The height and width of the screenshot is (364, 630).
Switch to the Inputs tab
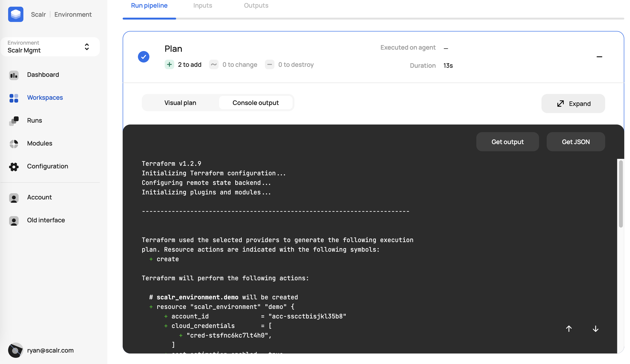click(203, 5)
